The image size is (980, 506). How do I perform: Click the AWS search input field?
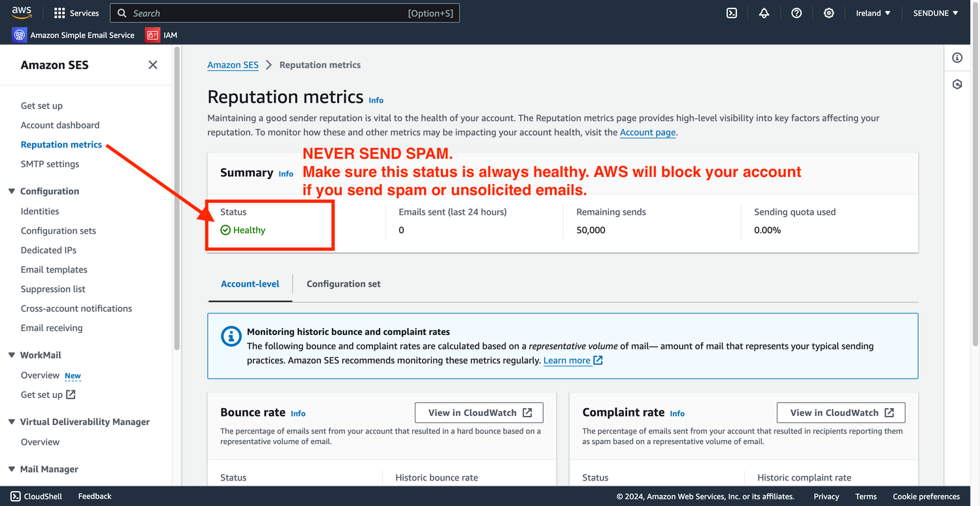coord(268,13)
